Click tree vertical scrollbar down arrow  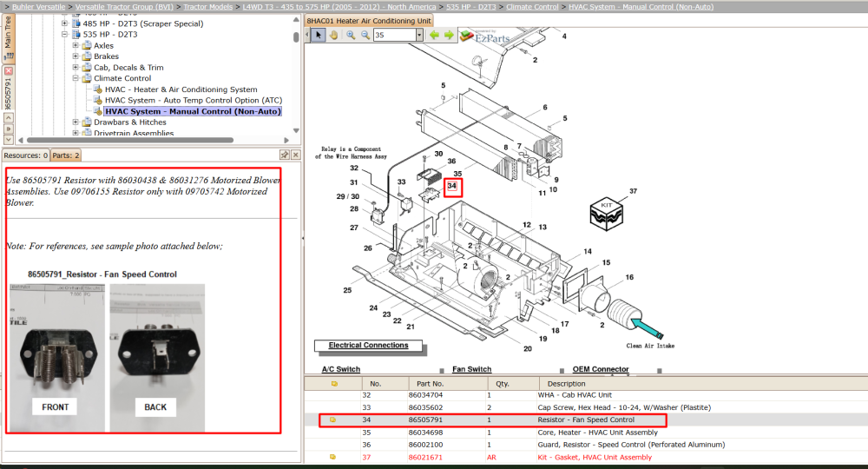click(296, 130)
